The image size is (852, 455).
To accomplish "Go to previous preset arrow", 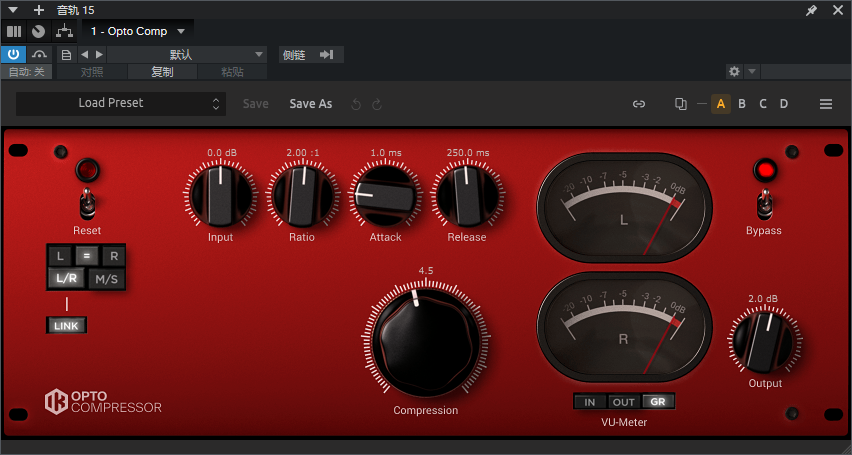I will 84,55.
